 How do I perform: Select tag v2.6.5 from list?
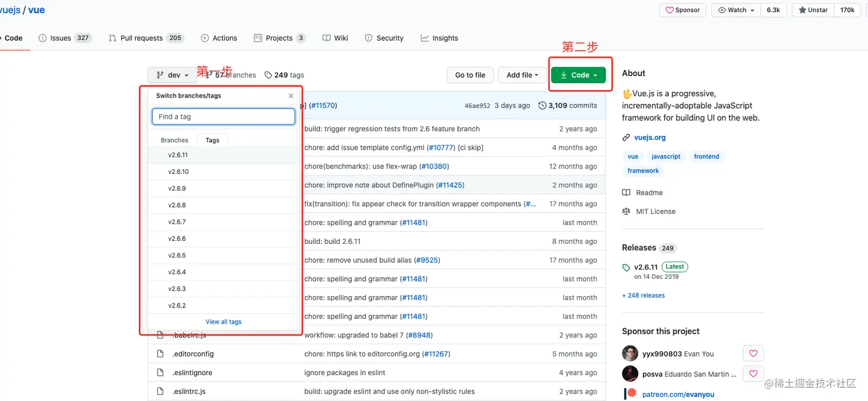coord(224,255)
